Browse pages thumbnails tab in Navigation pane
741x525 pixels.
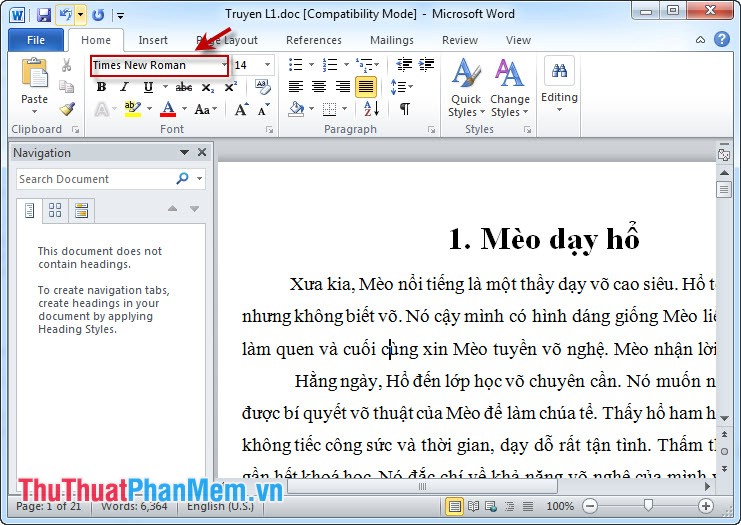click(x=55, y=210)
